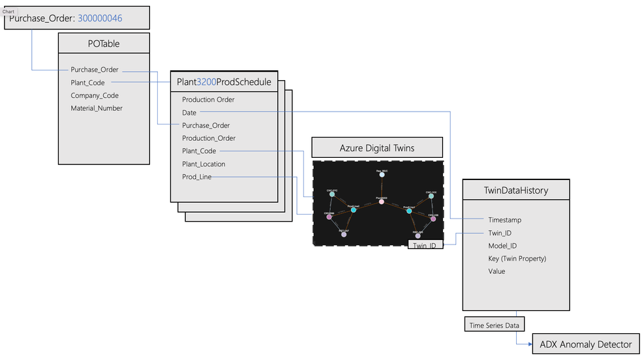Click the Time Series Data label box

pos(495,325)
